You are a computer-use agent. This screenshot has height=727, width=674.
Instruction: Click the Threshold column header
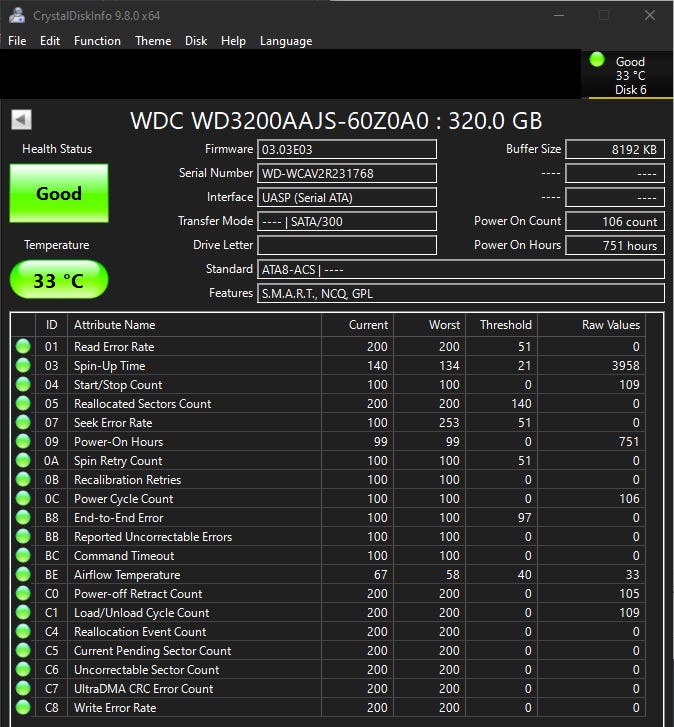click(502, 325)
